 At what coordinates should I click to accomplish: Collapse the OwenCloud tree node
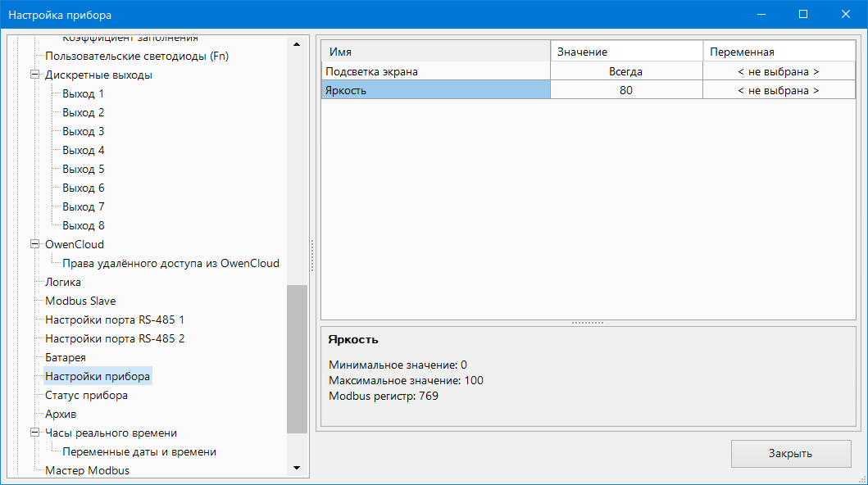tap(34, 245)
